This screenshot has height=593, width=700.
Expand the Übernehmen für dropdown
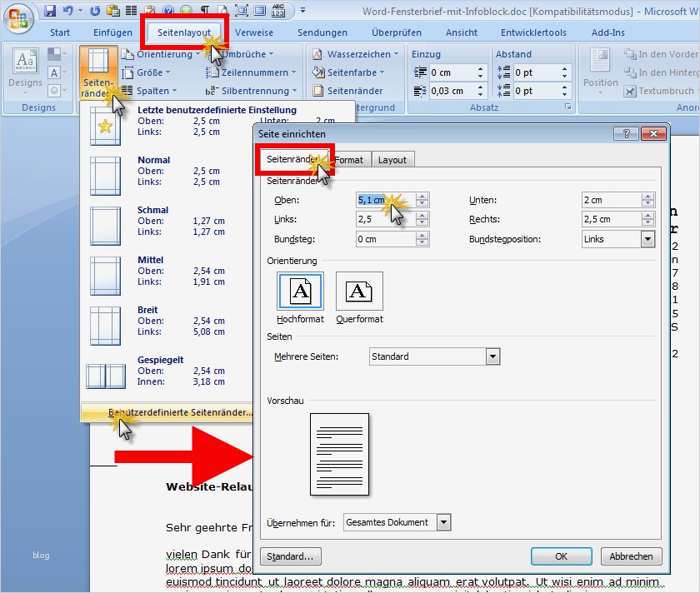(443, 522)
